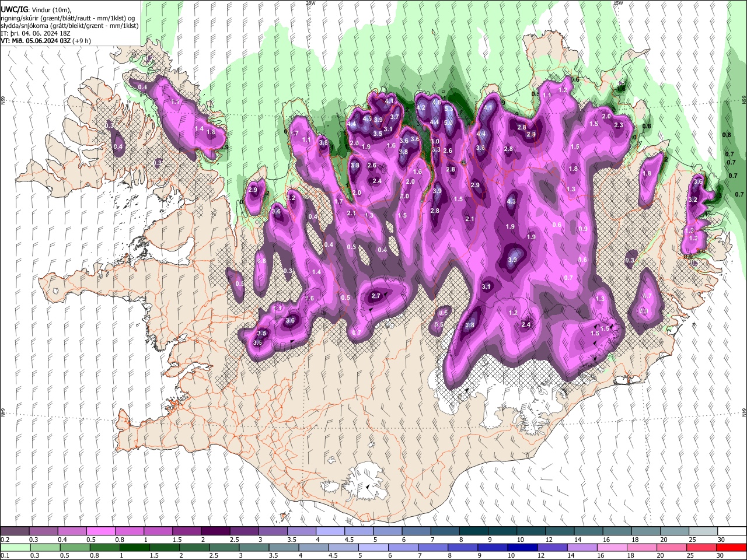Viewport: 747px width, 560px height.
Task: Click the 'IT: þri. 04. 06. 2024 18Z' line
Action: (x=34, y=34)
